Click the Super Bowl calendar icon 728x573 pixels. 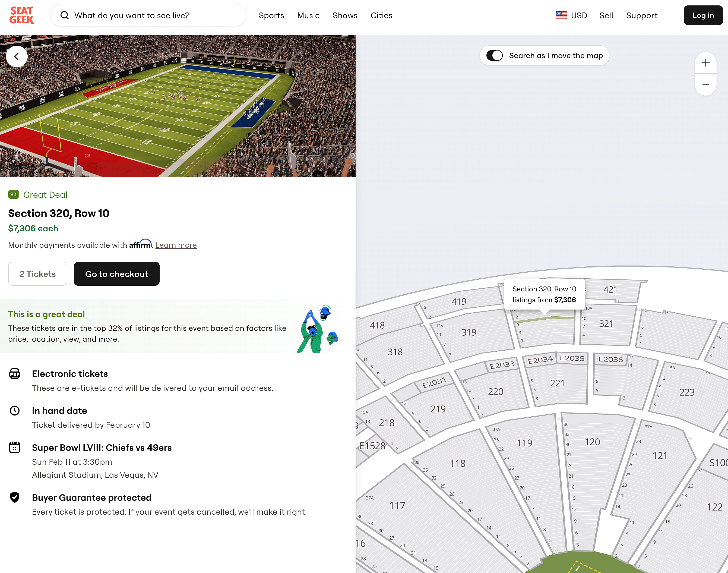(15, 448)
